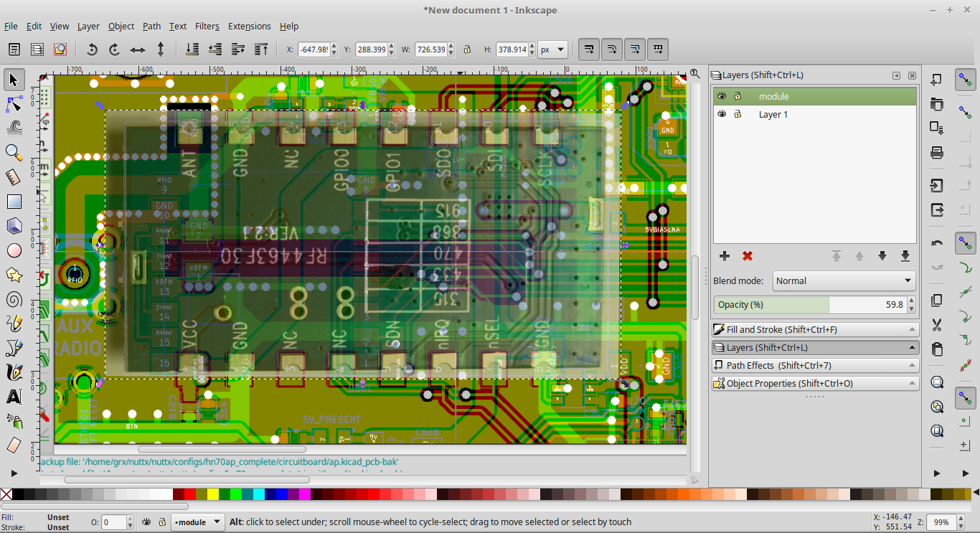Select the Pencil freehand tool
Viewport: 980px width, 533px height.
pos(14,324)
